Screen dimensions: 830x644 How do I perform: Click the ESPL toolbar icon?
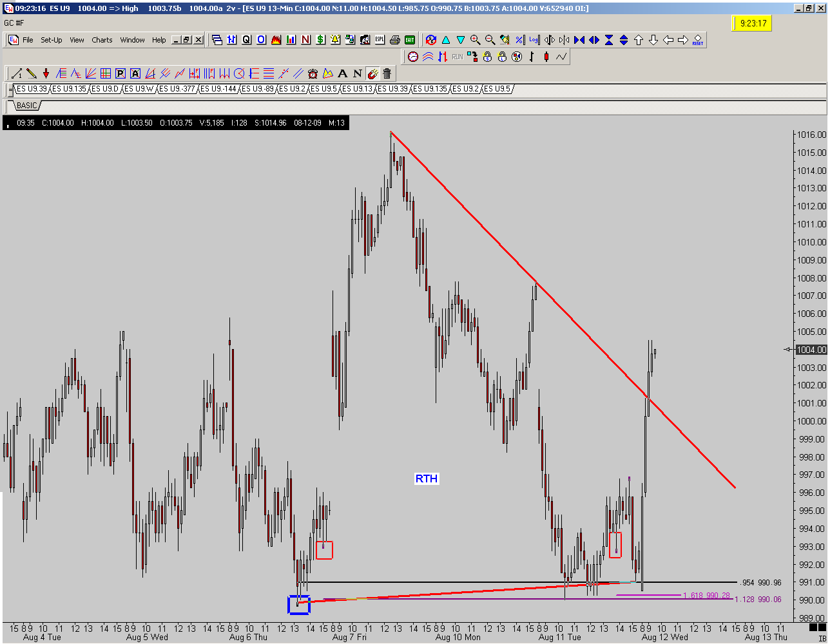tap(380, 40)
